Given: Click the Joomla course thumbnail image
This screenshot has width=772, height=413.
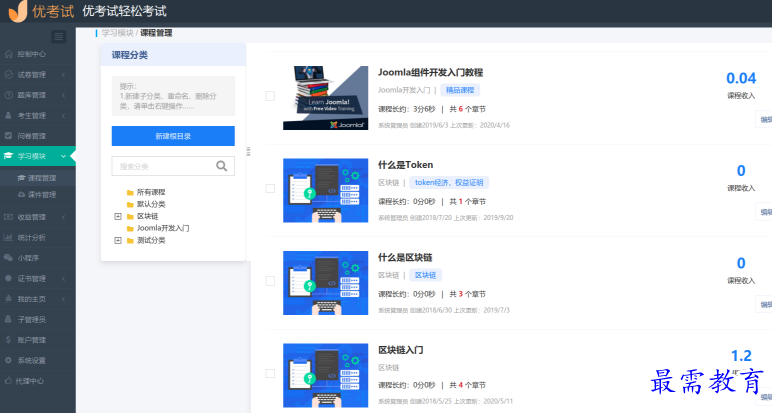Looking at the screenshot, I should (x=325, y=98).
